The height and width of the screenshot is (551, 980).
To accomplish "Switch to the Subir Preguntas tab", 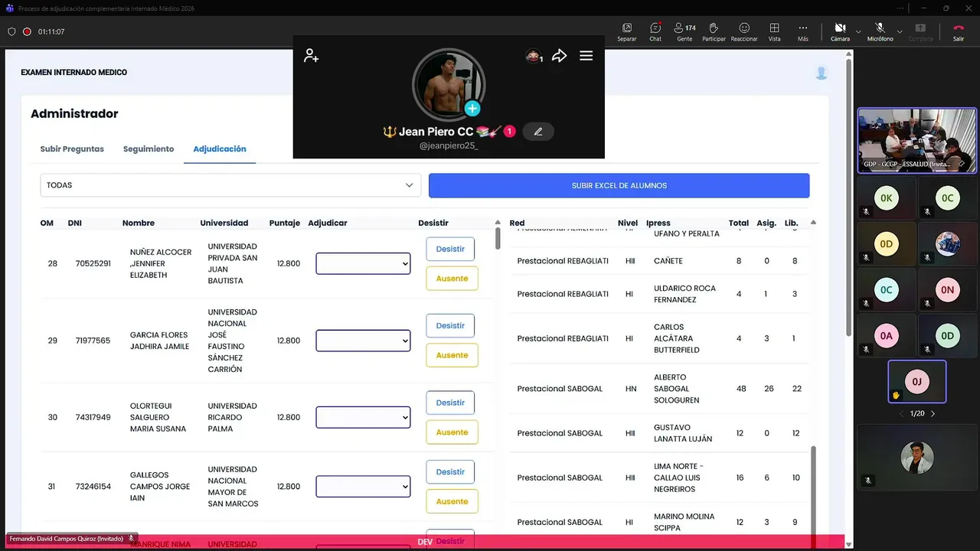I will (x=72, y=149).
